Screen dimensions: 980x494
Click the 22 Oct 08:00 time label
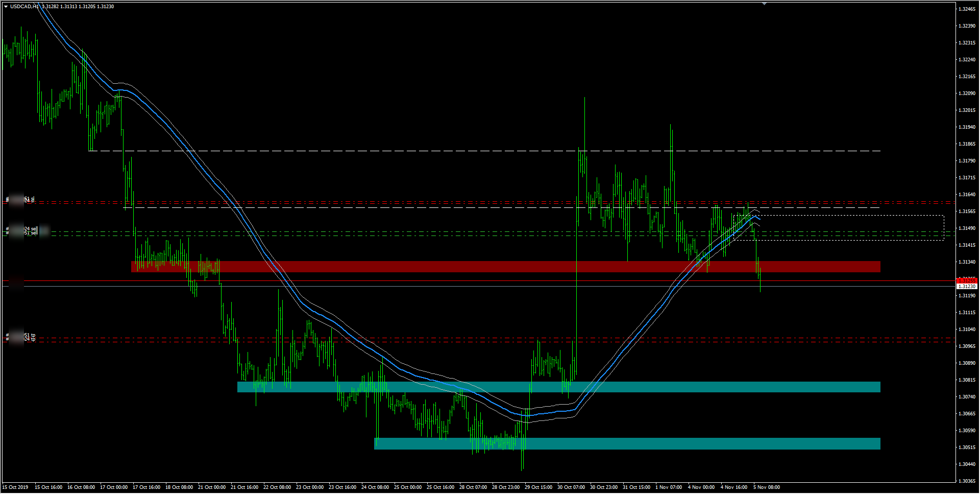pyautogui.click(x=277, y=487)
